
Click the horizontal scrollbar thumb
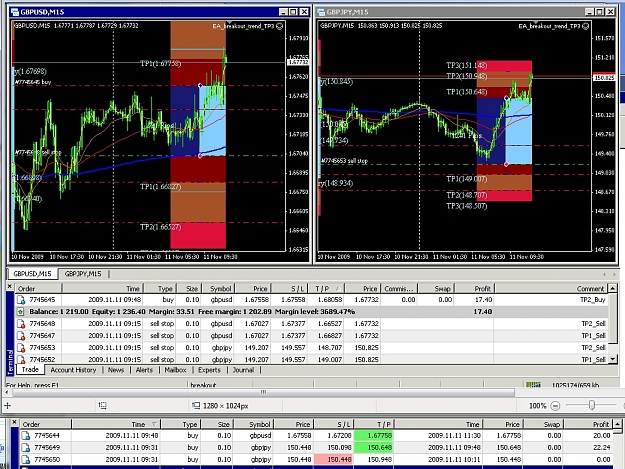pyautogui.click(x=263, y=392)
